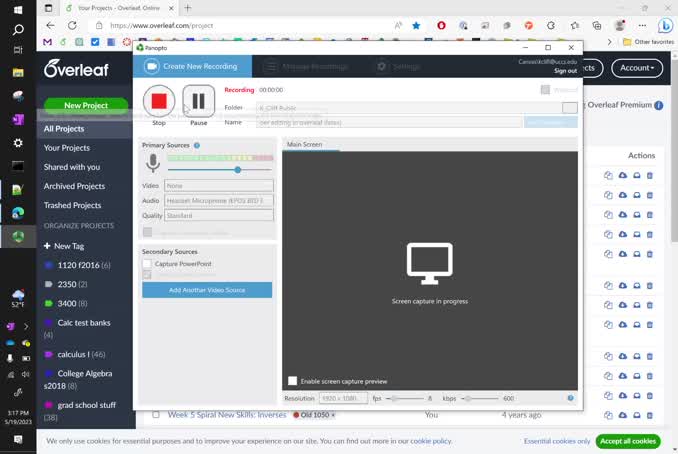
Task: Download the first project via cloud icon
Action: [x=622, y=176]
